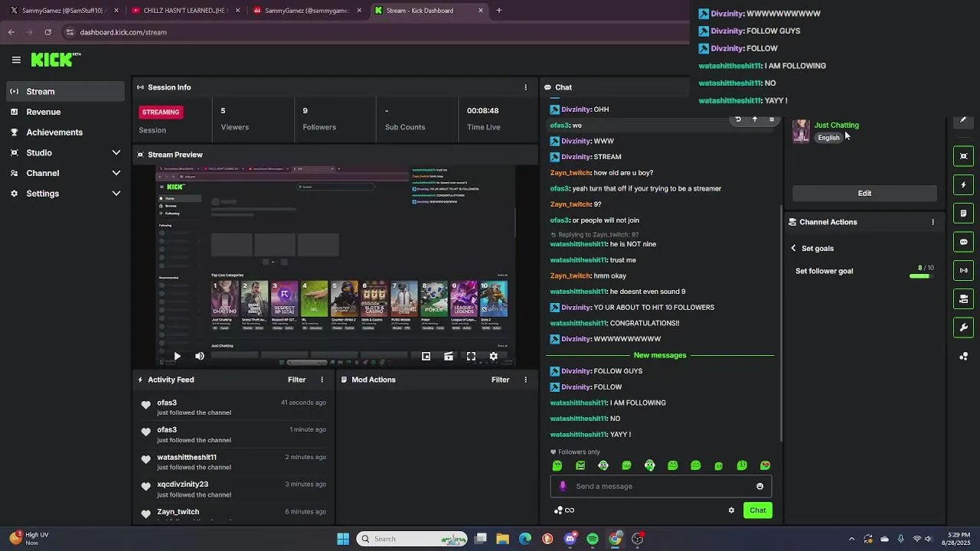The image size is (980, 551).
Task: Click the wrench mod actions widget icon
Action: coord(963,328)
